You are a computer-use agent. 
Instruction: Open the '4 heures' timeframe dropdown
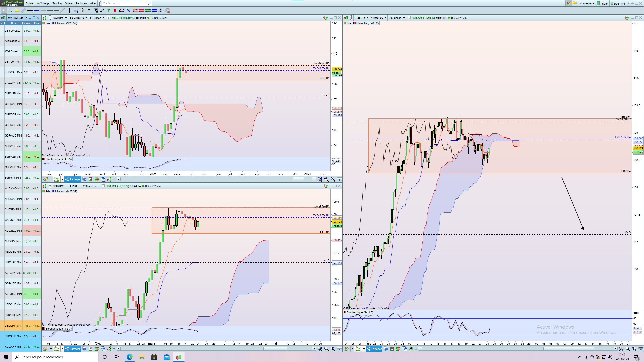click(x=378, y=18)
